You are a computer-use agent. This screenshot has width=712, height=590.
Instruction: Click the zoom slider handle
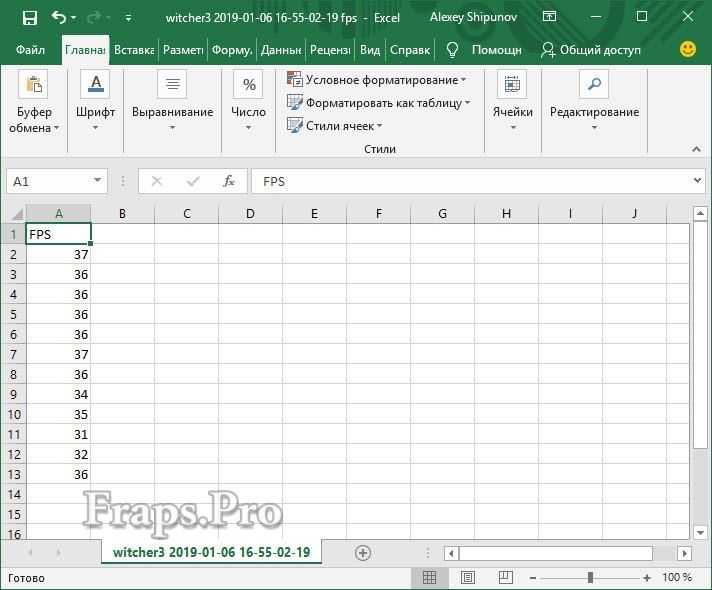pyautogui.click(x=590, y=577)
